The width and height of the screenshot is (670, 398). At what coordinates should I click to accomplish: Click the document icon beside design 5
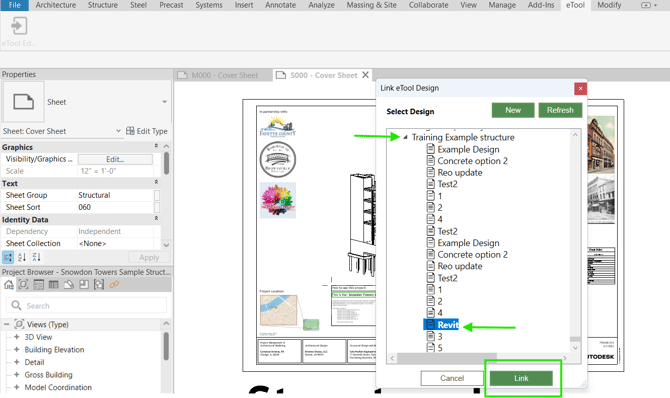click(431, 348)
